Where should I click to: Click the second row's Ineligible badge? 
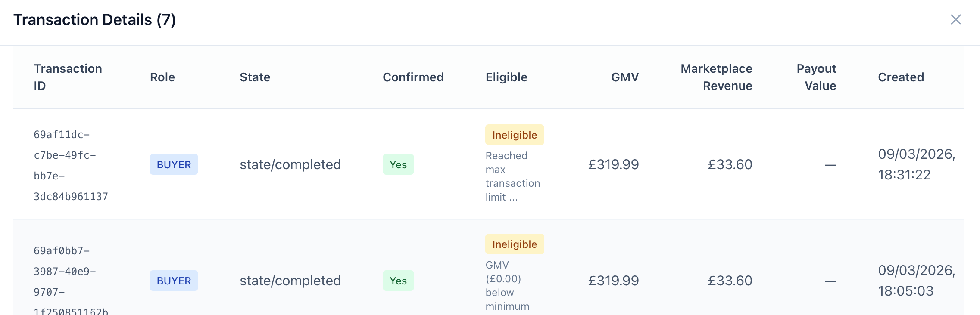coord(515,244)
